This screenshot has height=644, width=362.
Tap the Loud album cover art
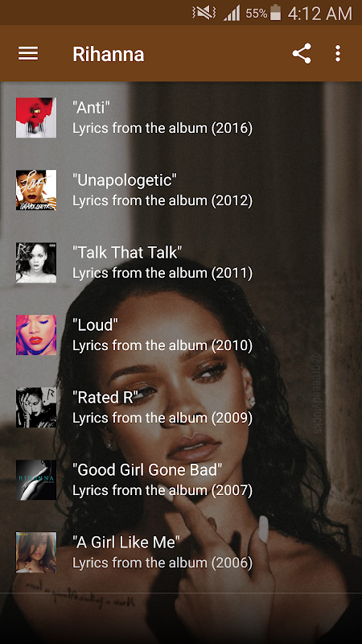coord(36,335)
